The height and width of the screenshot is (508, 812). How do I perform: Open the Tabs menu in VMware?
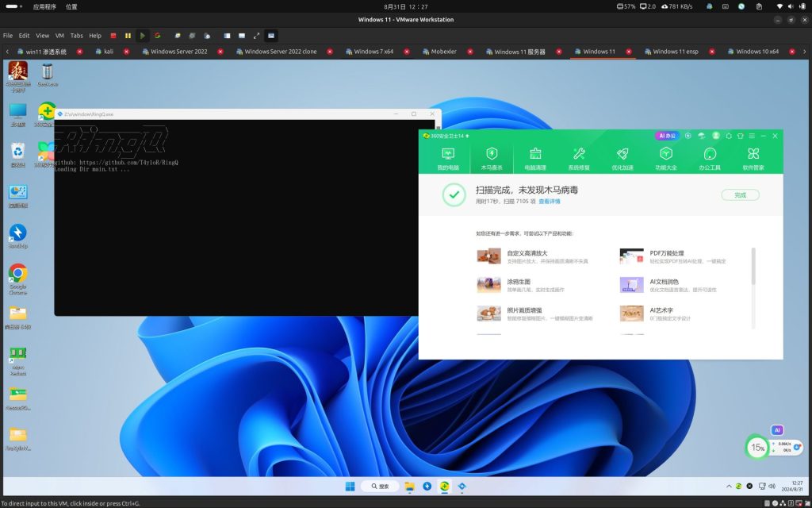coord(77,36)
